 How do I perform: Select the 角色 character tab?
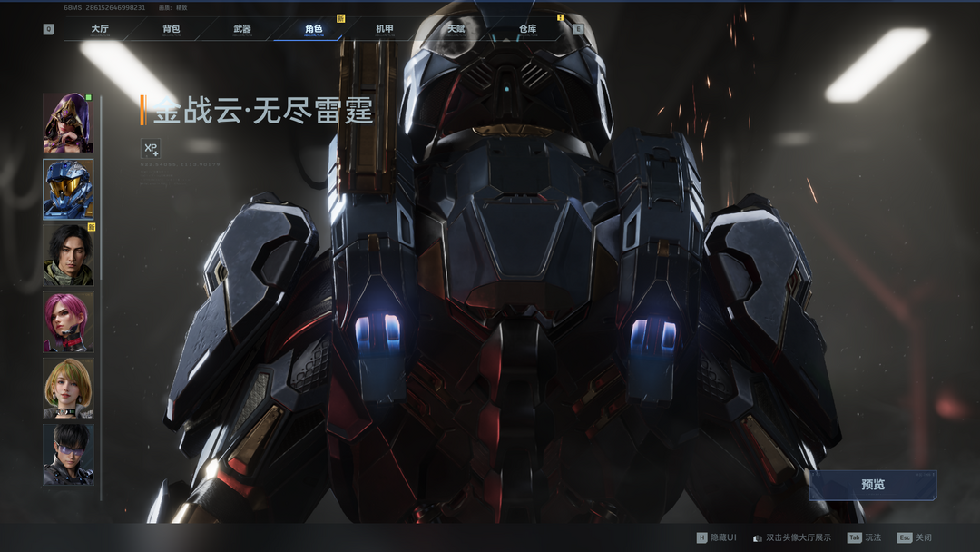click(x=313, y=29)
